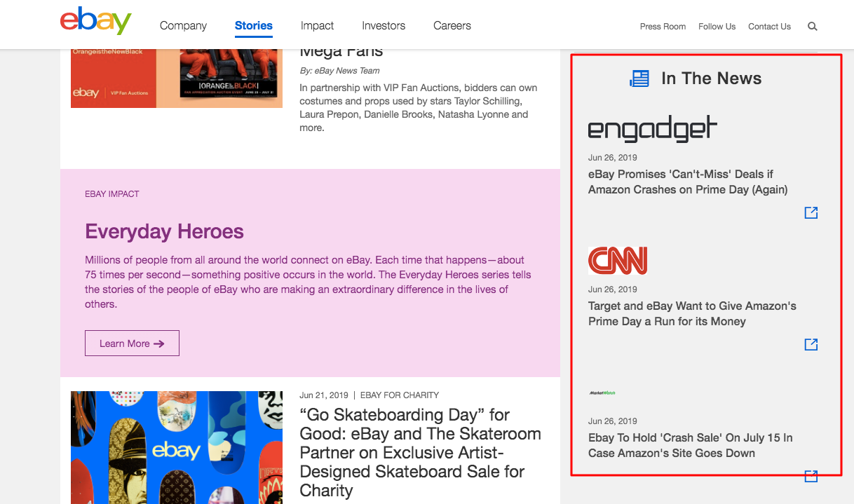Open external link for MarketWatch article
Image resolution: width=854 pixels, height=504 pixels.
(811, 476)
